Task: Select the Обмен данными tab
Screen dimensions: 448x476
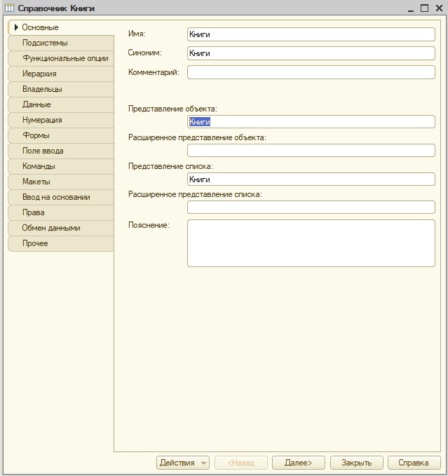Action: tap(61, 228)
